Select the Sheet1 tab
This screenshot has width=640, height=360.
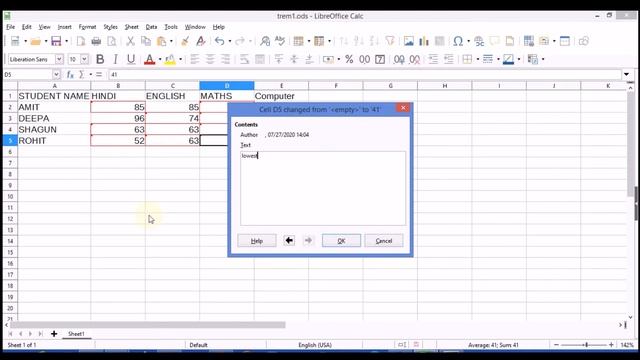click(76, 334)
